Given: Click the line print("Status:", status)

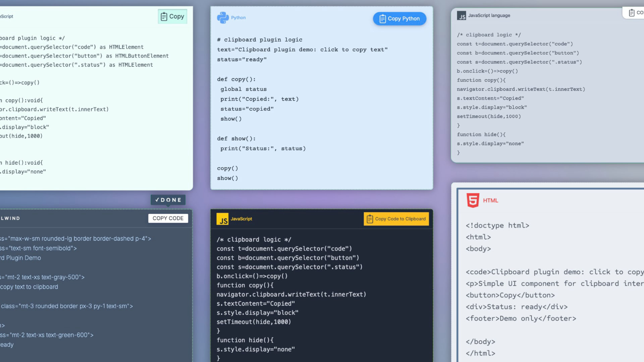Looking at the screenshot, I should click(263, 149).
